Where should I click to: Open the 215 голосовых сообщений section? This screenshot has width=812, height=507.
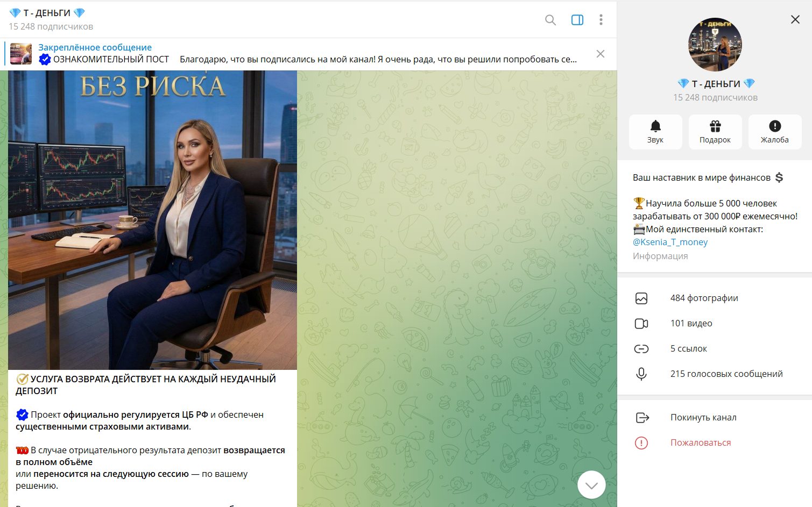(x=715, y=374)
